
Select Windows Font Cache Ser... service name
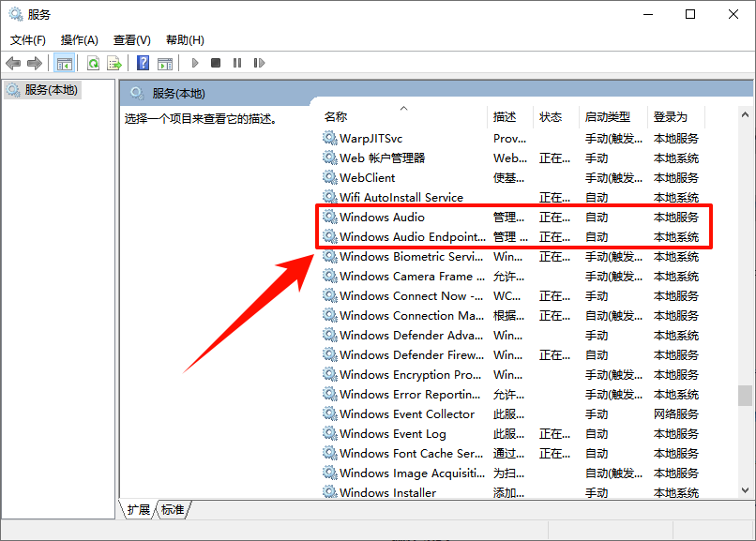tap(411, 453)
